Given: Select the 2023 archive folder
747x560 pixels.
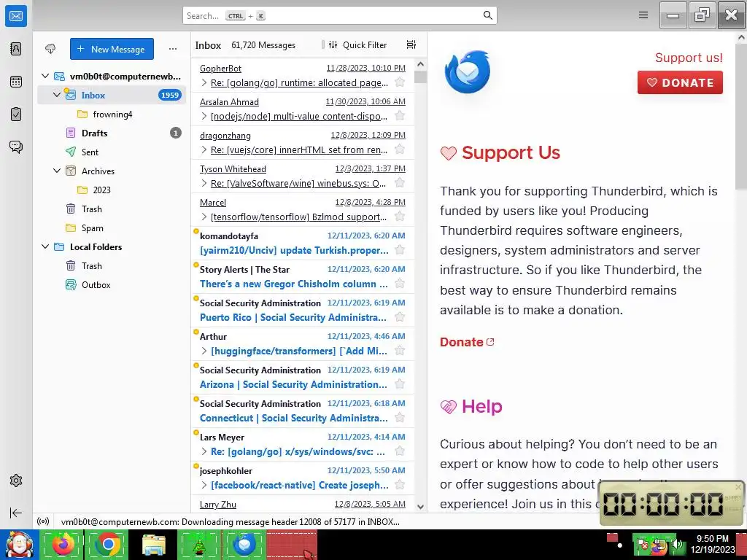Looking at the screenshot, I should click(112, 190).
